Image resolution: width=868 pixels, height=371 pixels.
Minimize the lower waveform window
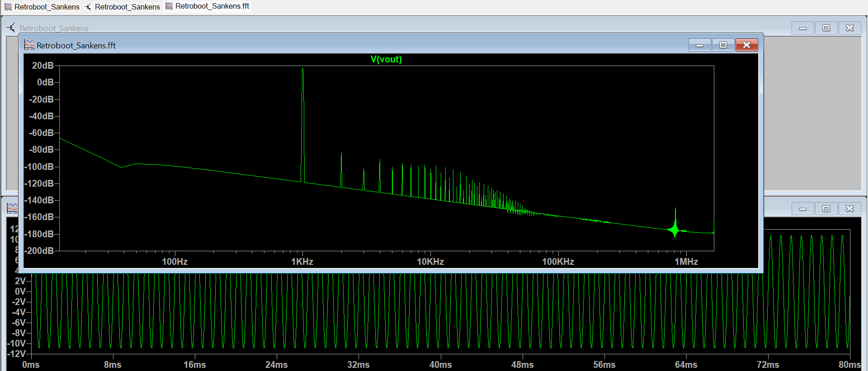(x=803, y=208)
